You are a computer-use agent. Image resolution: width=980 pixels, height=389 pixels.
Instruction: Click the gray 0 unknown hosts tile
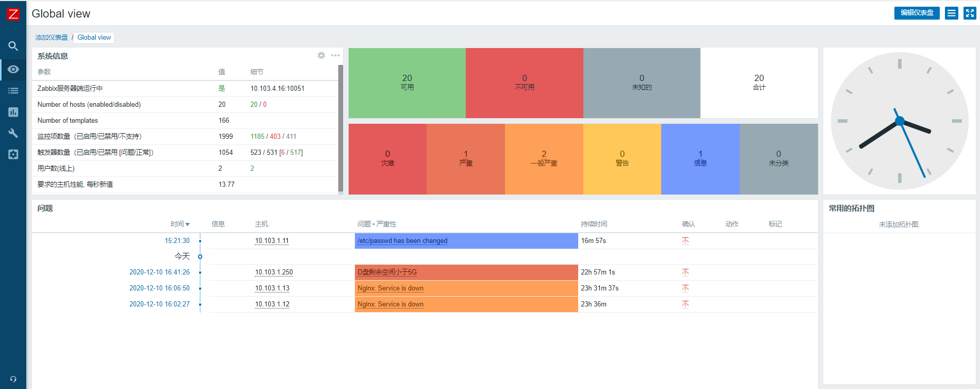pos(642,83)
